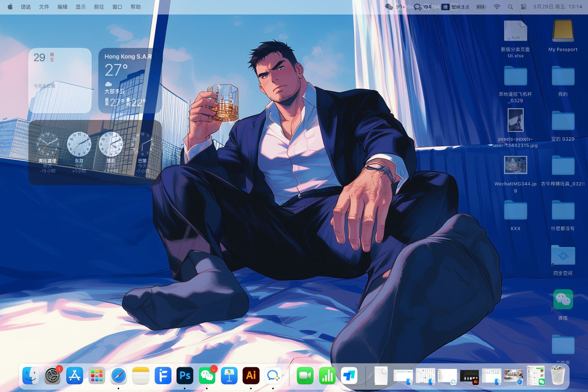Click the 库比提诺 clock
The height and width of the screenshot is (392, 588).
(x=47, y=152)
